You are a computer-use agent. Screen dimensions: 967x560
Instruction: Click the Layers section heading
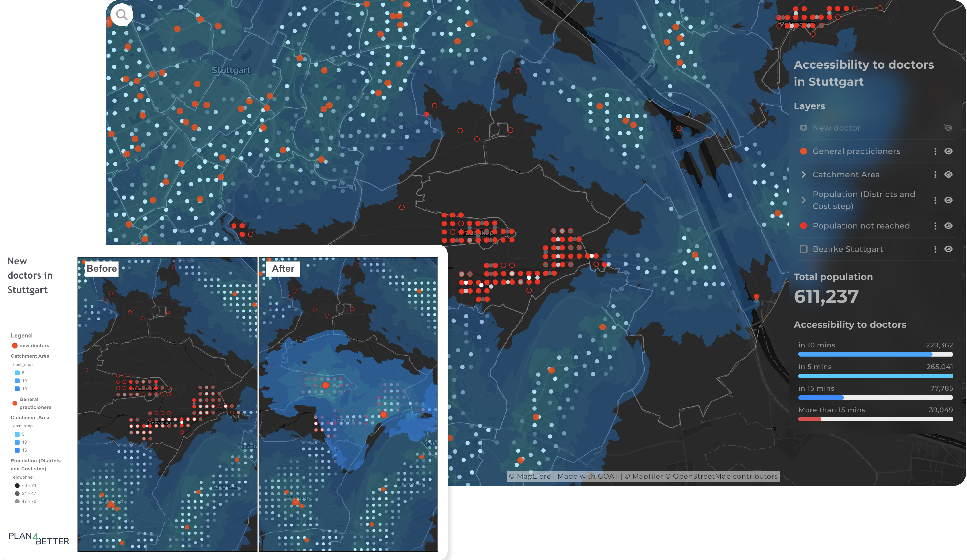pyautogui.click(x=809, y=106)
